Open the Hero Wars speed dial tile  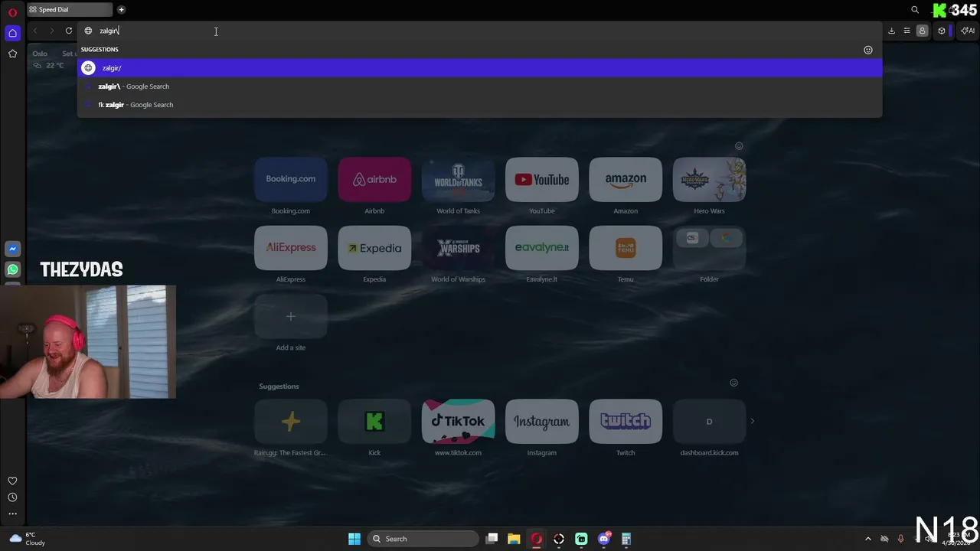tap(709, 179)
